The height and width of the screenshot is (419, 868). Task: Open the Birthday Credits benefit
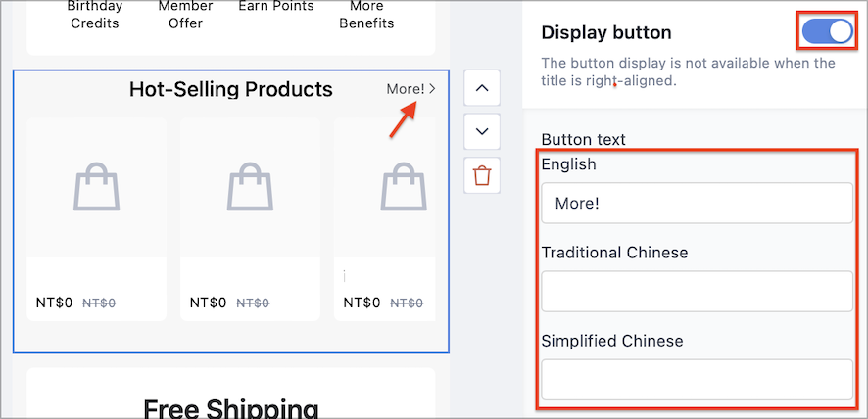coord(93,15)
